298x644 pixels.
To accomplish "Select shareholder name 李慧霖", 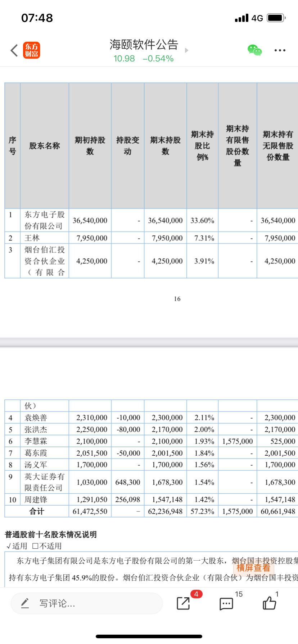I will coord(36,441).
